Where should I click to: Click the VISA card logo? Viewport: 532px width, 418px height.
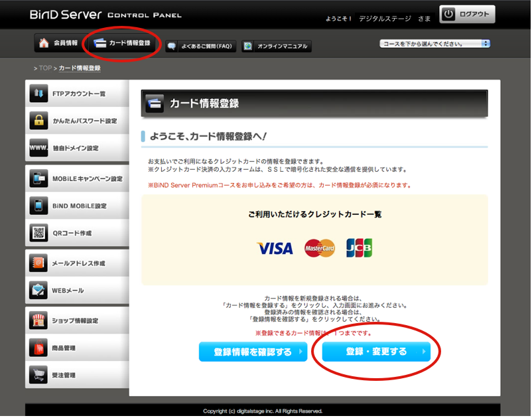pyautogui.click(x=275, y=248)
